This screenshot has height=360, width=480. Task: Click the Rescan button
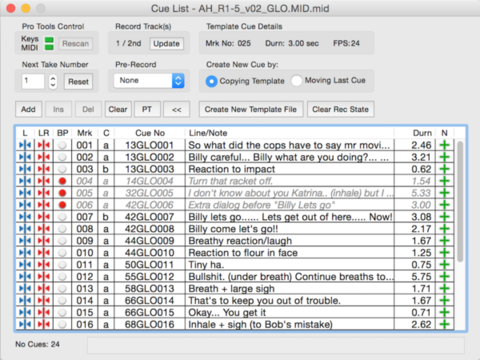point(76,44)
